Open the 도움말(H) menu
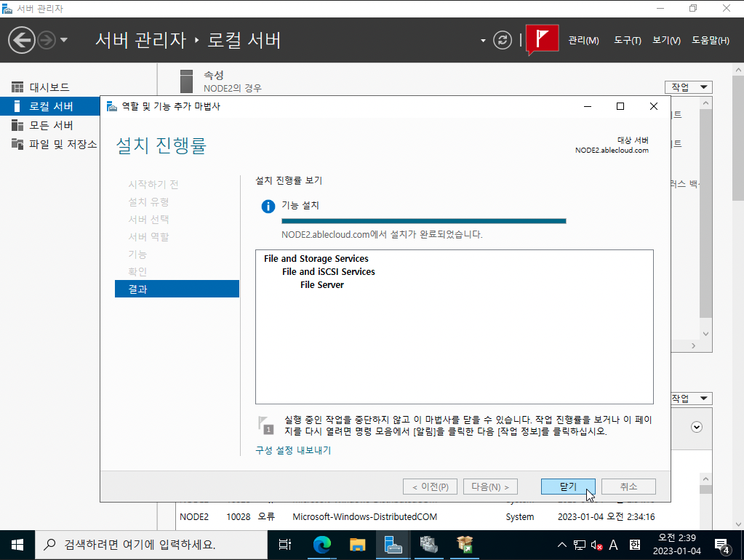This screenshot has width=744, height=560. pos(711,40)
